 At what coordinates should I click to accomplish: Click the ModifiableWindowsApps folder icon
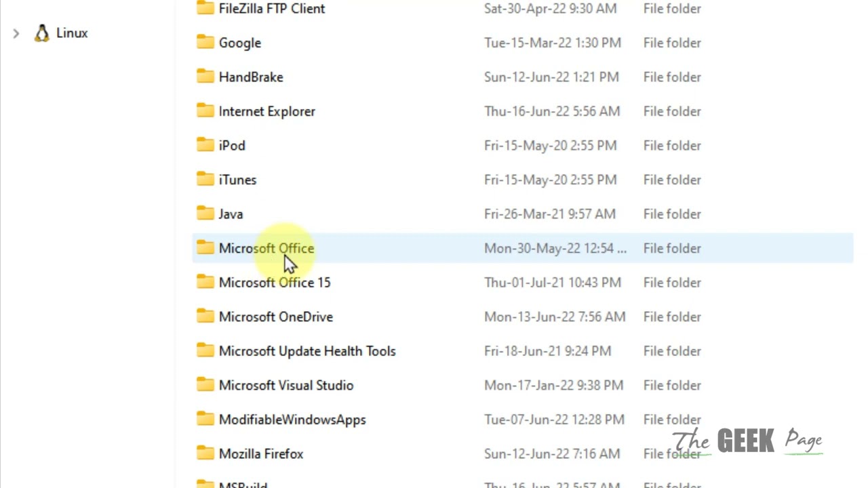[205, 419]
